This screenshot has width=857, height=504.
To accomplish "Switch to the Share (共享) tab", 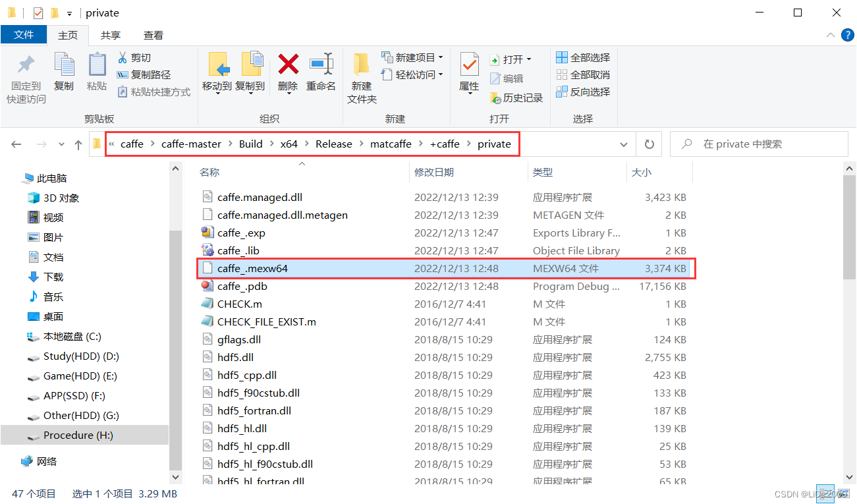I will (111, 35).
